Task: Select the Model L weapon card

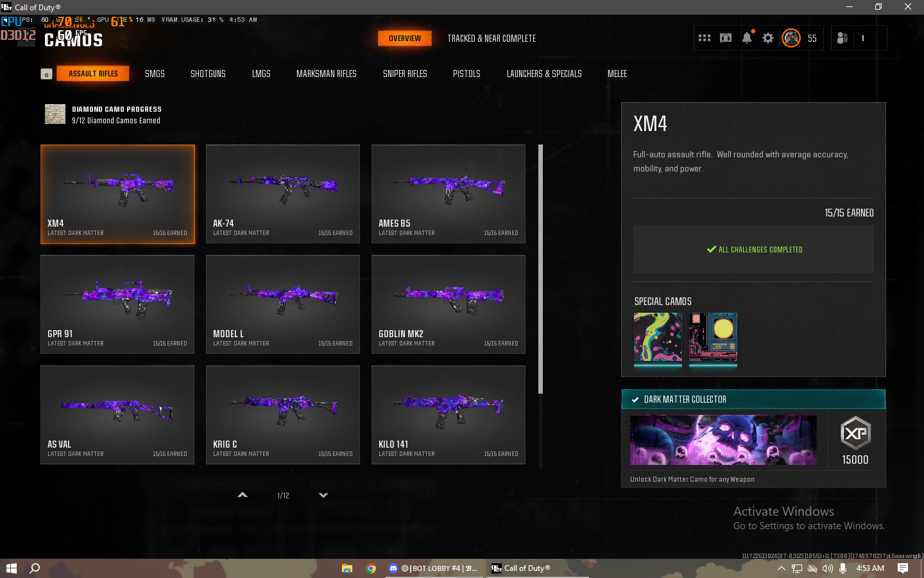Action: click(283, 304)
